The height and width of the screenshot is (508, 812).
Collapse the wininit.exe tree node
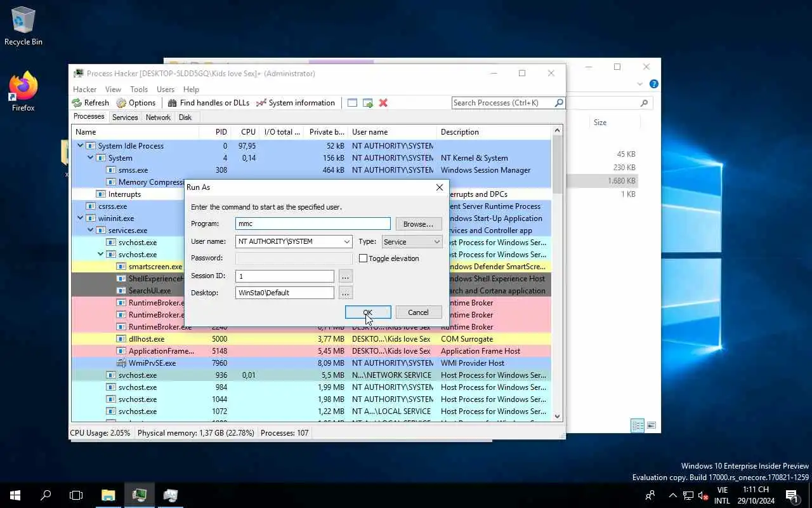pos(81,218)
